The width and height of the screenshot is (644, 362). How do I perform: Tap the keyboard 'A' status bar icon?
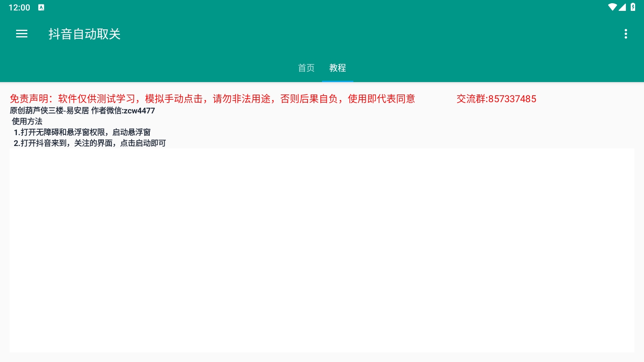(41, 7)
